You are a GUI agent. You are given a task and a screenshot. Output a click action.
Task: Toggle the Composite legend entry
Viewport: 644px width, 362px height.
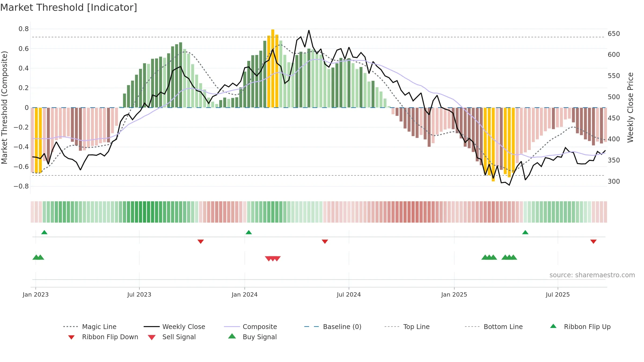(x=250, y=327)
